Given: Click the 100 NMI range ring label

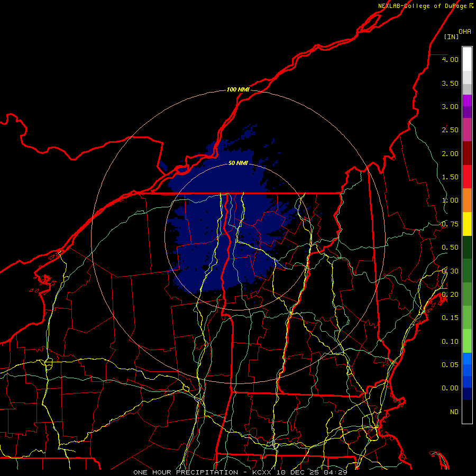Looking at the screenshot, I should (238, 89).
